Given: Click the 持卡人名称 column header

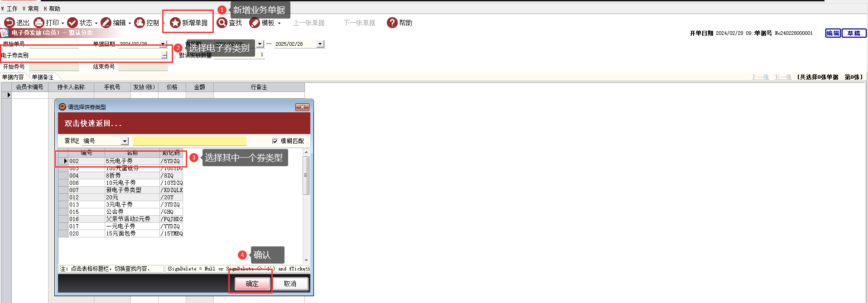Looking at the screenshot, I should [71, 87].
